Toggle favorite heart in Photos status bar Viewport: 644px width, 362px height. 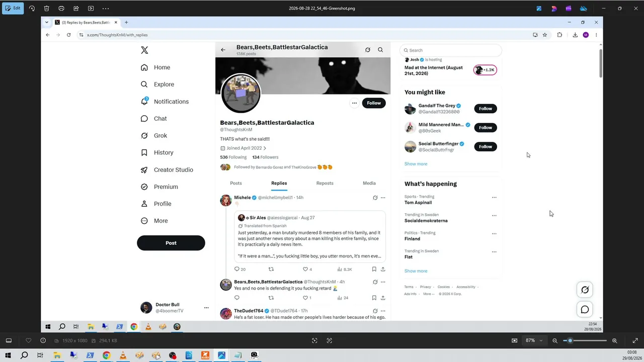point(28,340)
